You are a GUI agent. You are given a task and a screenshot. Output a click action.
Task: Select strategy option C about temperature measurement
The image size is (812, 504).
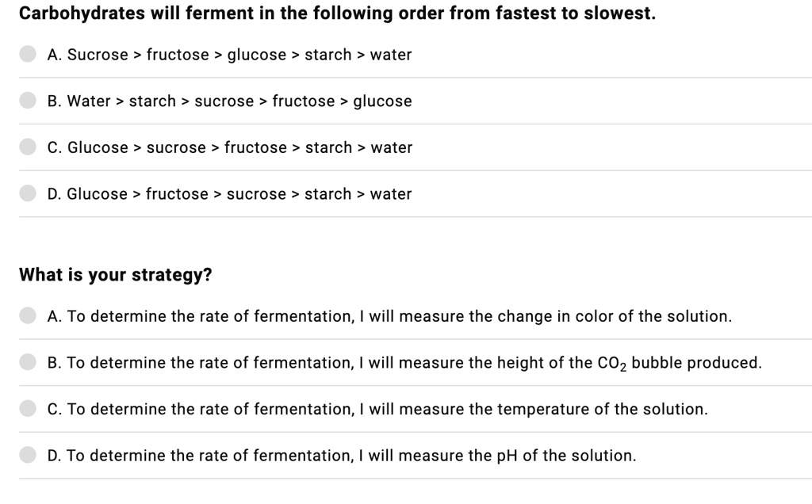point(28,409)
